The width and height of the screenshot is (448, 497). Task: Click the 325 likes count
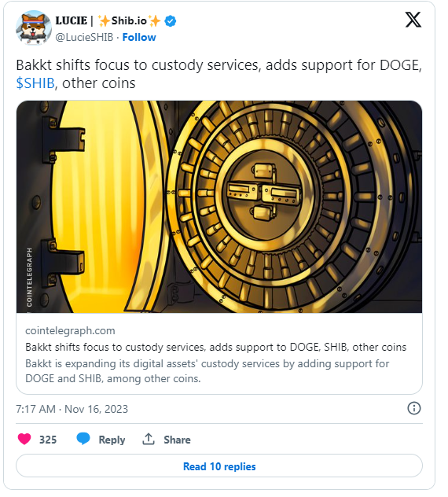(48, 440)
